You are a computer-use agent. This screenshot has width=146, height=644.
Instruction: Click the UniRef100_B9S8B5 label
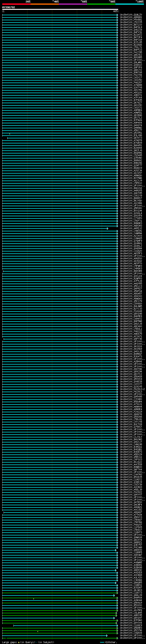pyautogui.click(x=131, y=58)
